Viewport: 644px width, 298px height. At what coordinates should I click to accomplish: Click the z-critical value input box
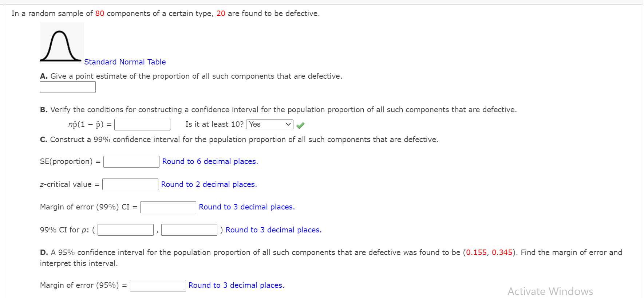click(130, 184)
